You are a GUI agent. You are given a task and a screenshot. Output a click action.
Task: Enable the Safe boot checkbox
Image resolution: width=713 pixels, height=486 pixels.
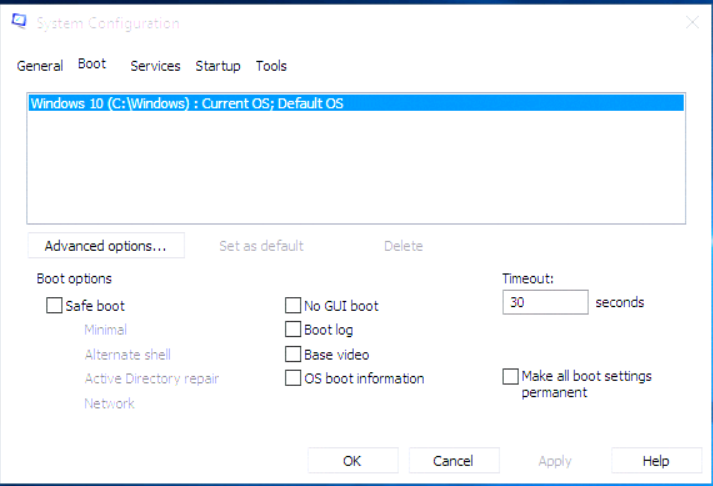coord(54,305)
